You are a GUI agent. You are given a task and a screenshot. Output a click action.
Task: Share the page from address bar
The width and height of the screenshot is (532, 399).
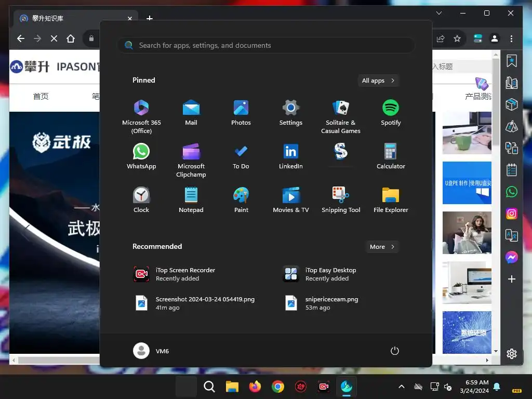441,38
